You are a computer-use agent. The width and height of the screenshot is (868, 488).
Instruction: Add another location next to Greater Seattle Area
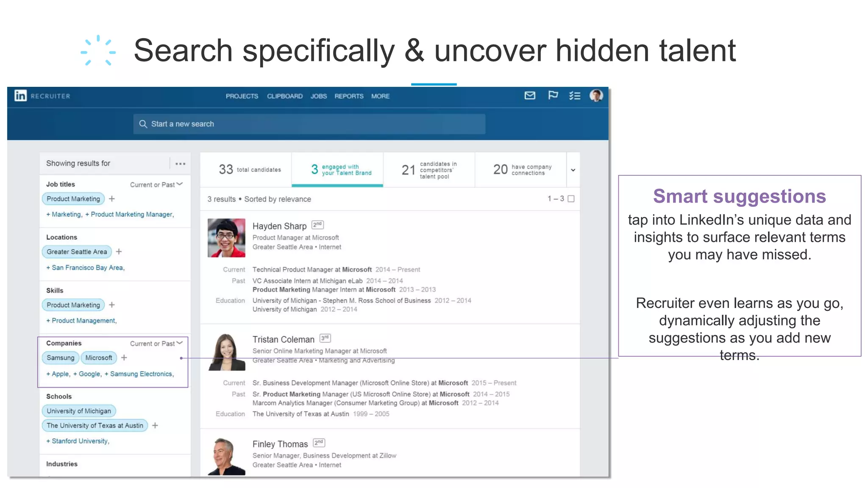pos(119,252)
